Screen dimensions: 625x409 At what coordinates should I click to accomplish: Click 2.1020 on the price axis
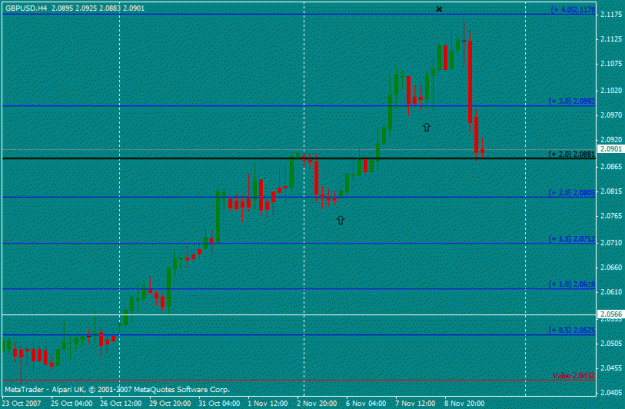click(x=611, y=90)
